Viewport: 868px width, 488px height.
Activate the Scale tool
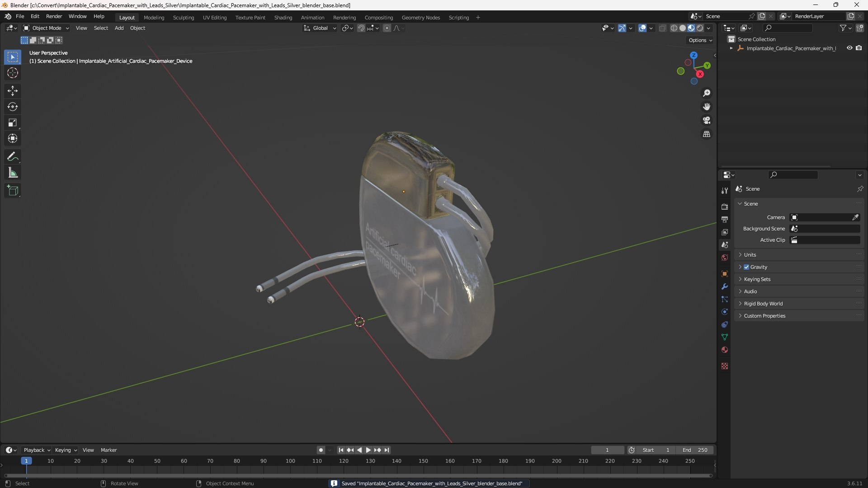(13, 122)
